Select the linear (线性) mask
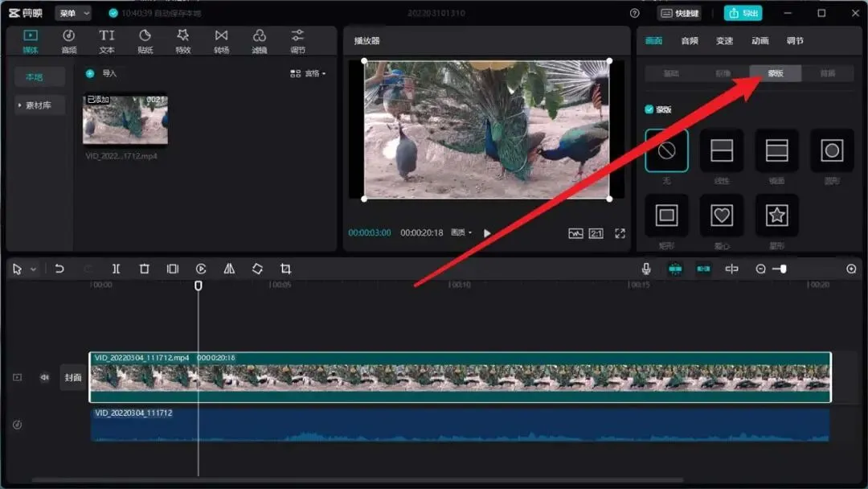The width and height of the screenshot is (868, 489). [x=721, y=150]
